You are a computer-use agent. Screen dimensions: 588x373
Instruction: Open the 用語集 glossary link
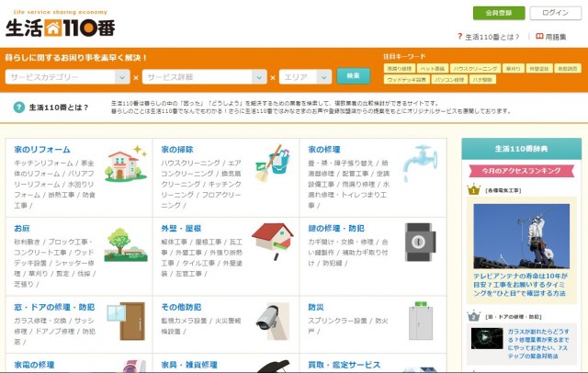556,37
